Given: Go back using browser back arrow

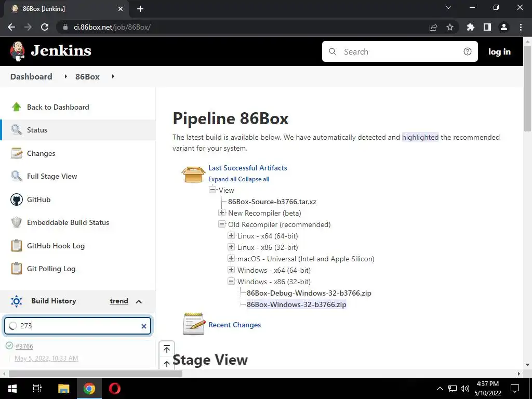Looking at the screenshot, I should pyautogui.click(x=11, y=27).
